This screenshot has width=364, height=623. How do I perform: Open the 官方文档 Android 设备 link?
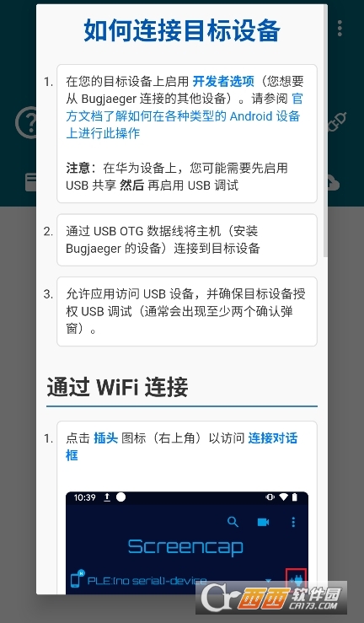(x=183, y=115)
